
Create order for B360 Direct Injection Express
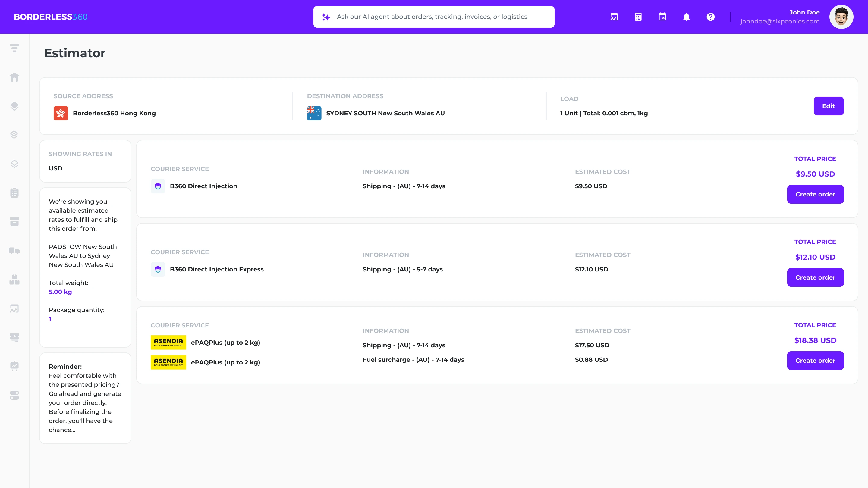[815, 277]
